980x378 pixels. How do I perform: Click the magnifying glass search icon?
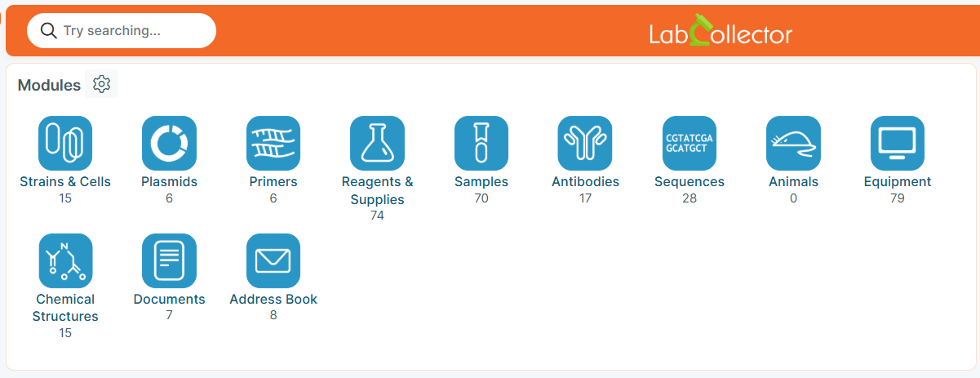coord(49,31)
